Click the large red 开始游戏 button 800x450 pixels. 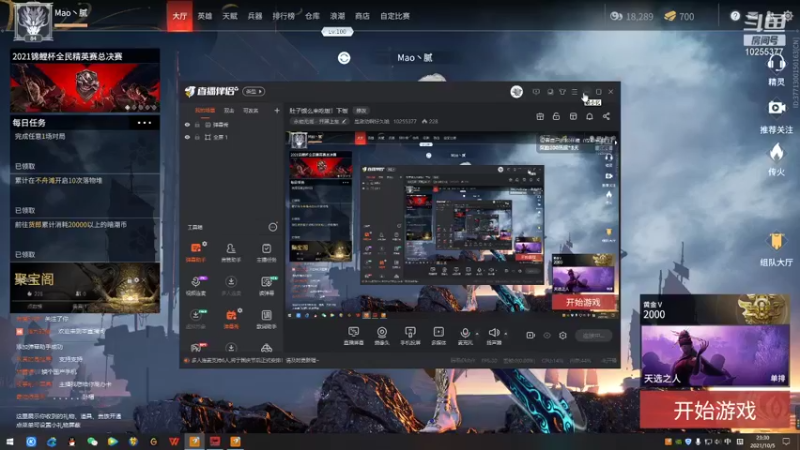tap(714, 410)
